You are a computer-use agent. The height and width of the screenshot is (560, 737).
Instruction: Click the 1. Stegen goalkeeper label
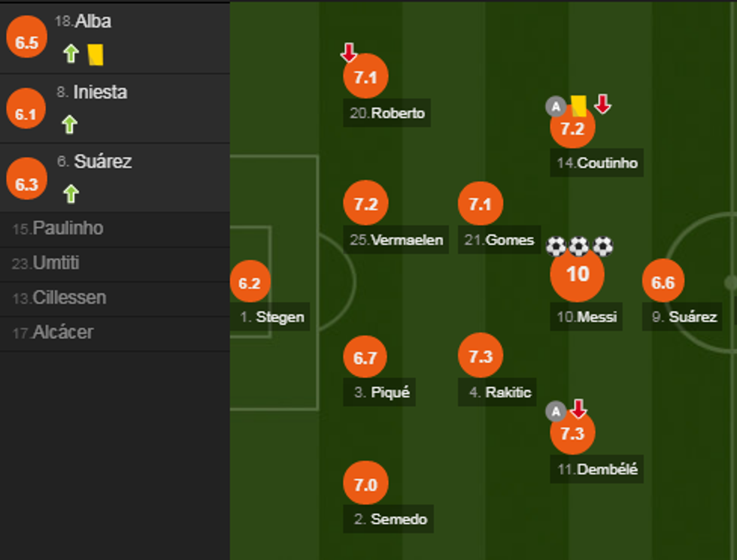(x=272, y=316)
